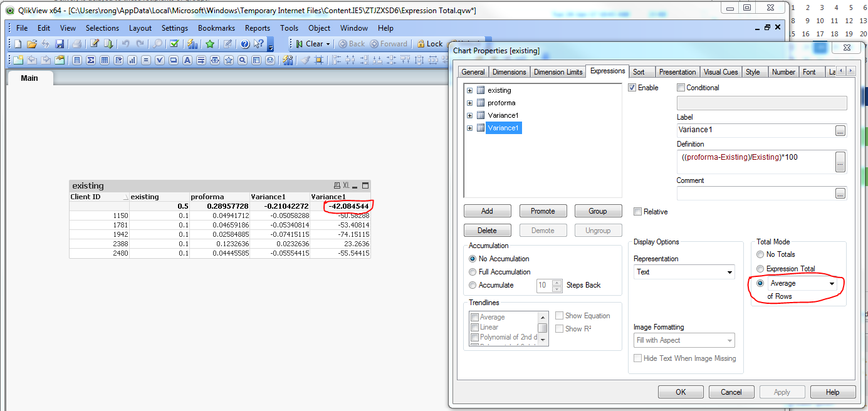868x411 pixels.
Task: Click the Reload script icon
Action: pos(108,44)
